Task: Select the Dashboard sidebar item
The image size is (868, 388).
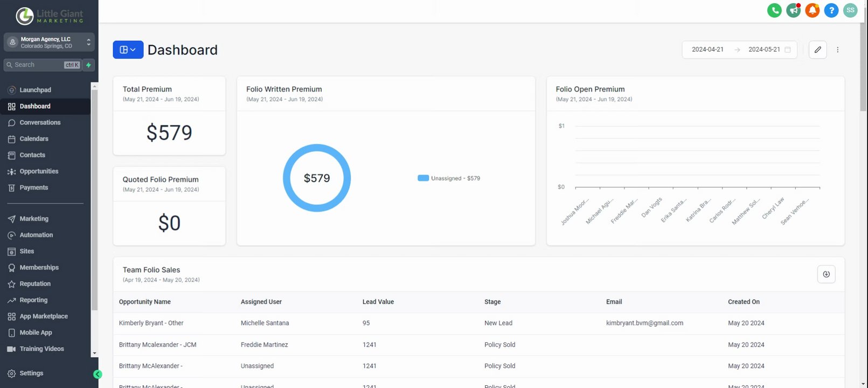Action: [45, 106]
